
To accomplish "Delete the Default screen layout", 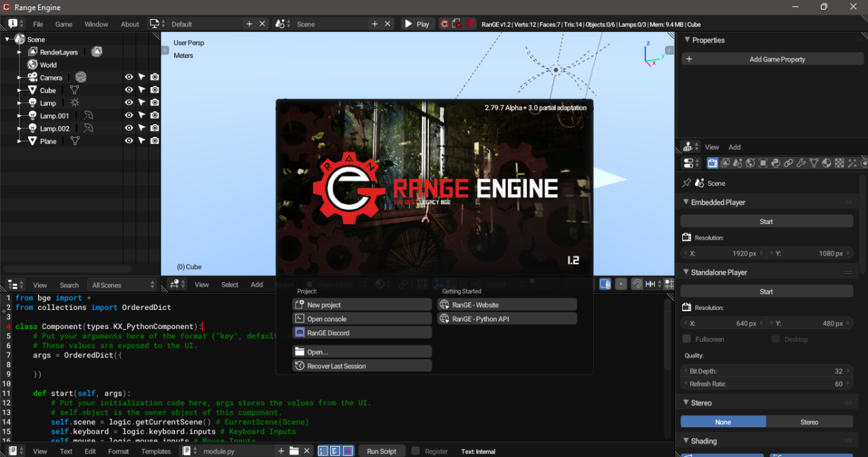I will (x=263, y=24).
